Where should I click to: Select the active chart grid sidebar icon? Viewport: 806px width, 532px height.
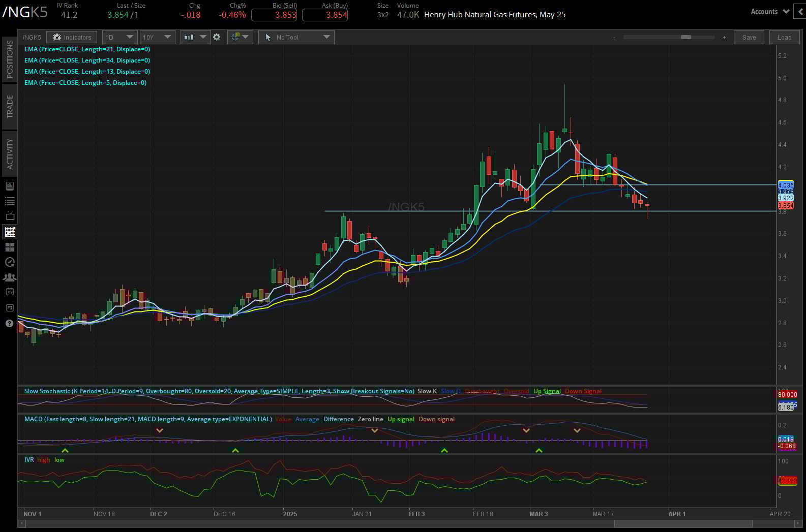(x=10, y=232)
